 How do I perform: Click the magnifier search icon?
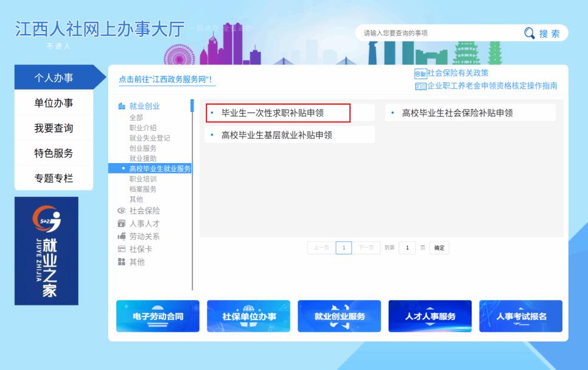click(529, 33)
